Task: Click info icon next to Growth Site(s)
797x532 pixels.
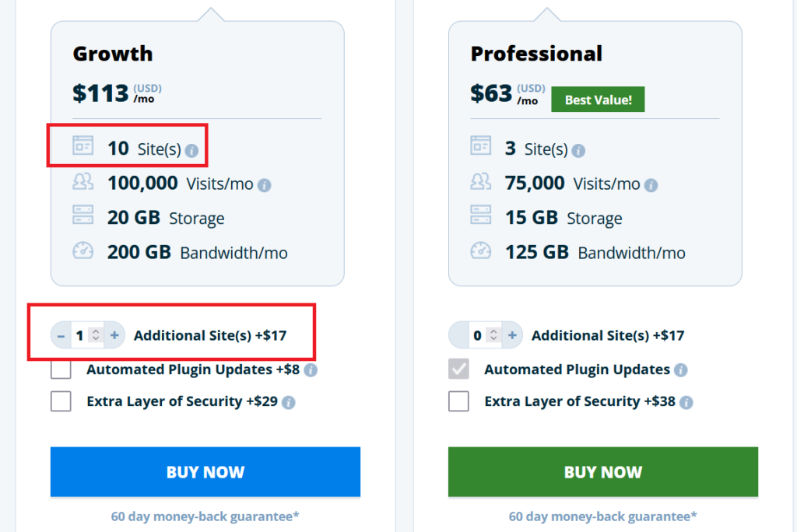Action: point(192,150)
